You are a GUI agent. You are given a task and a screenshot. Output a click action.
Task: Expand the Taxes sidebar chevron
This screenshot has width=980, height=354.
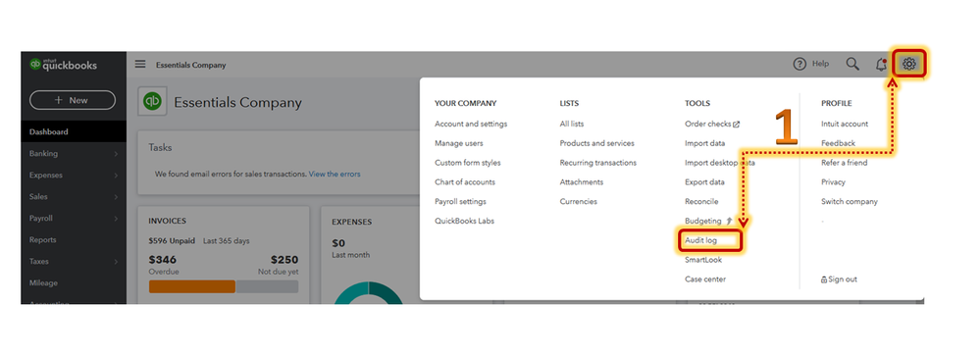click(x=117, y=262)
